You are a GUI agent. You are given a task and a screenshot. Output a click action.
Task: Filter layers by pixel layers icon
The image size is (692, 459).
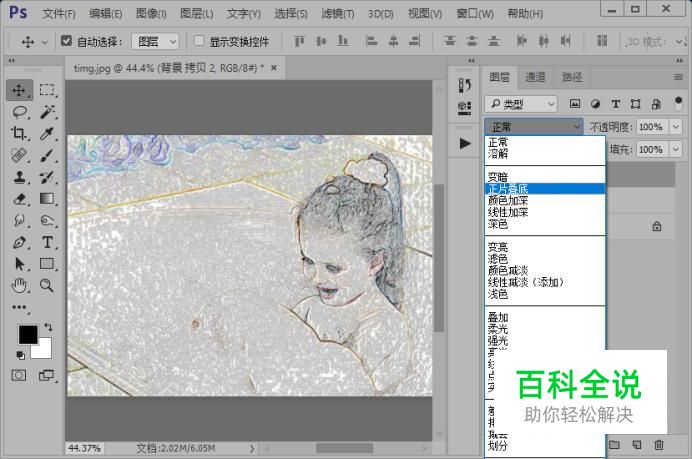[575, 104]
